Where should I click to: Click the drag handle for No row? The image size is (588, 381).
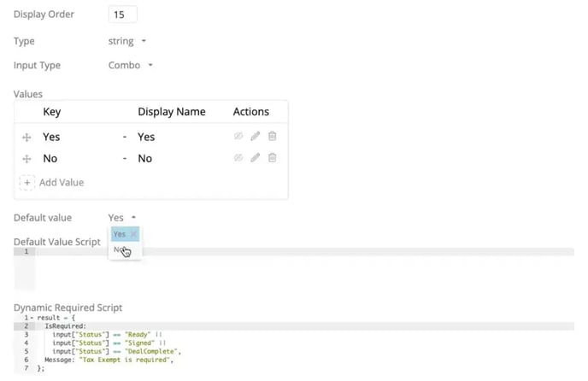pyautogui.click(x=26, y=159)
